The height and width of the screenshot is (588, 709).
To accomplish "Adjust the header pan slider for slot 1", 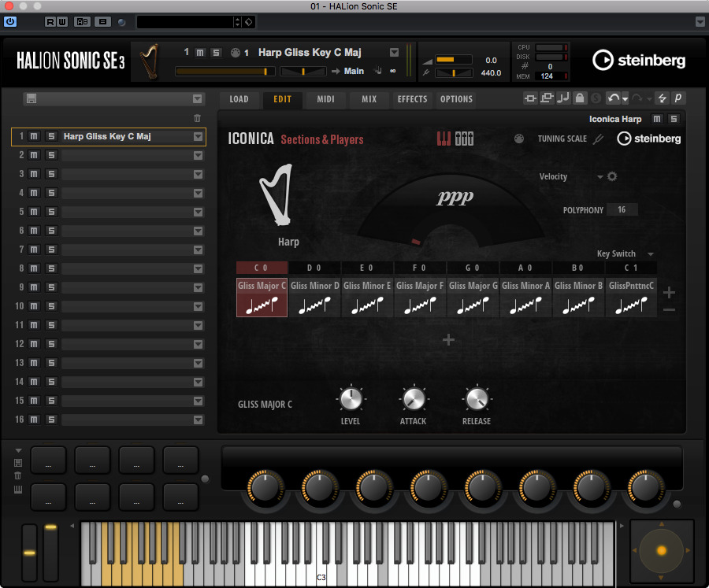I will tap(303, 72).
